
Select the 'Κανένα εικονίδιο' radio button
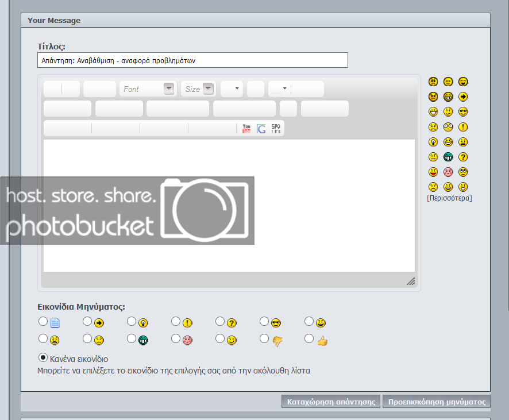(x=43, y=358)
